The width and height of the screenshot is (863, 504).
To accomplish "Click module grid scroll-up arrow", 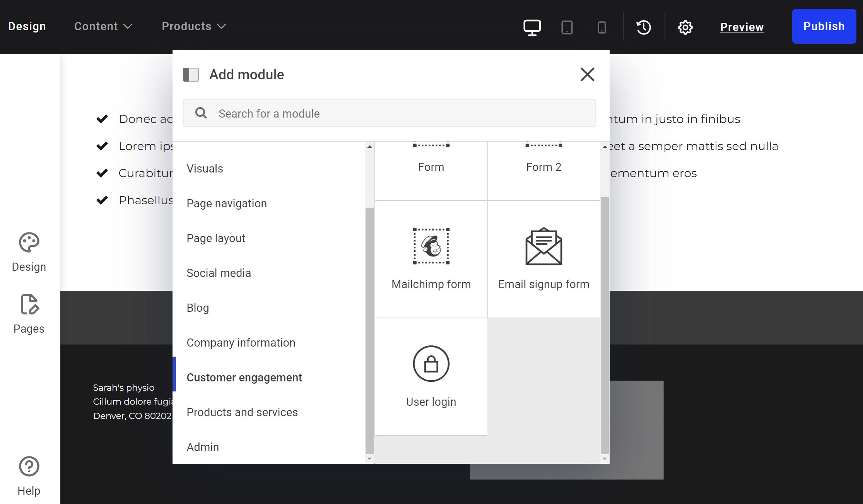I will 605,147.
